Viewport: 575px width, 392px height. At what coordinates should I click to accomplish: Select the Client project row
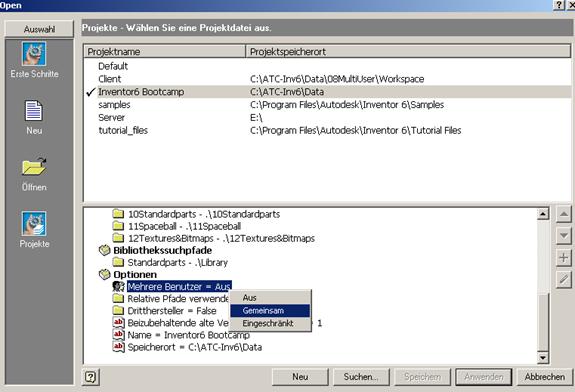coord(327,79)
